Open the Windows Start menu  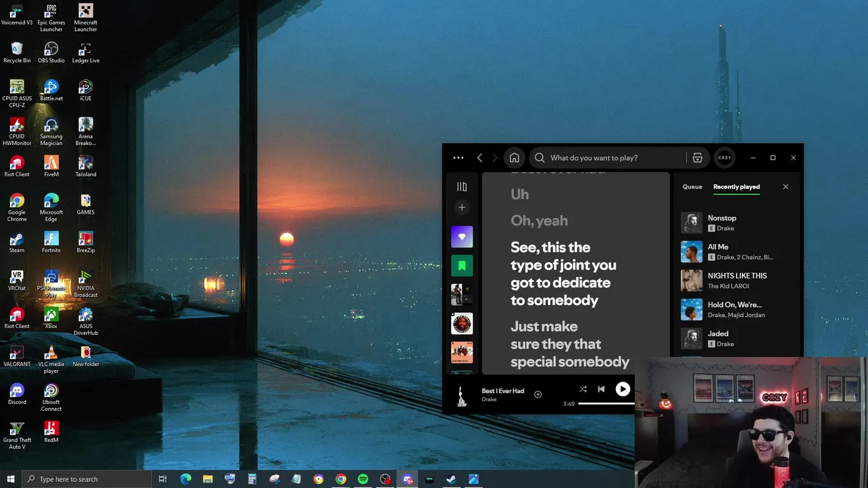coord(10,479)
